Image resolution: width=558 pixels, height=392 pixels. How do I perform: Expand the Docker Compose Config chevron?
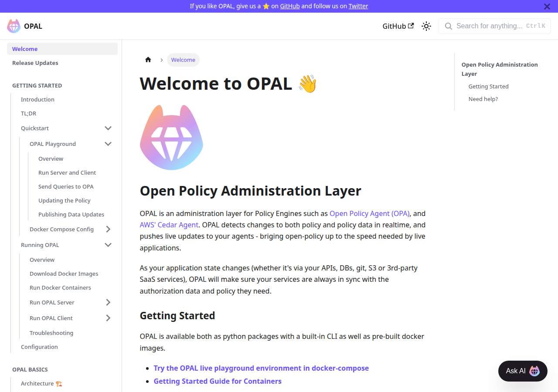coord(108,229)
